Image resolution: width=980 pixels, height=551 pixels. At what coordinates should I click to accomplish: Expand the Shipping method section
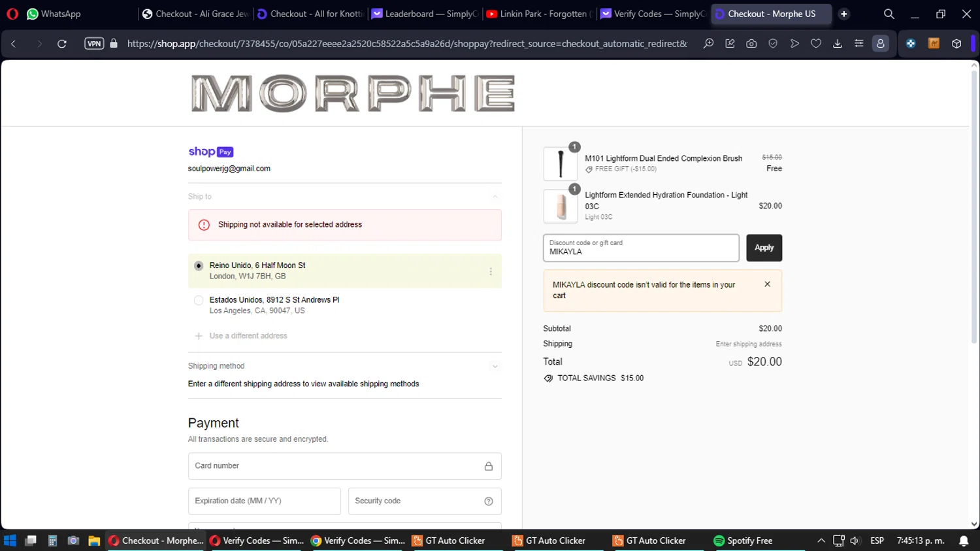point(495,367)
